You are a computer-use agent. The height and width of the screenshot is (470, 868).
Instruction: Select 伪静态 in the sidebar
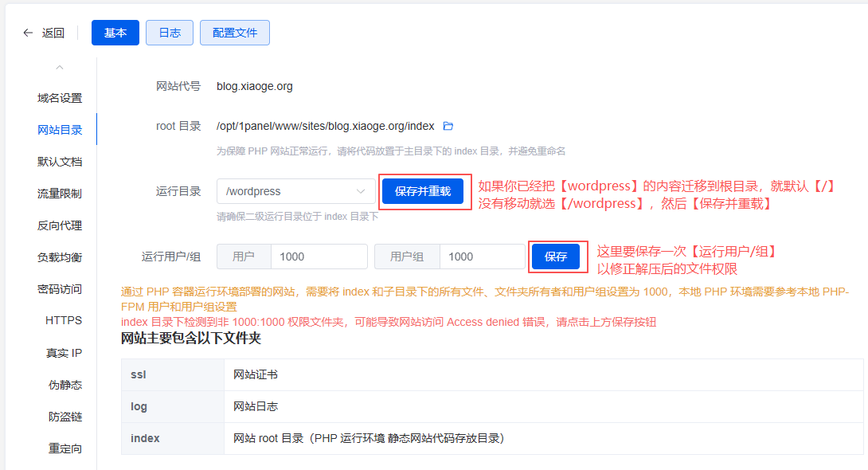[x=65, y=385]
